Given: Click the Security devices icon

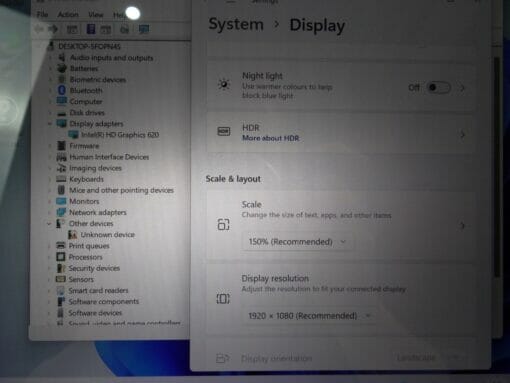Looking at the screenshot, I should click(x=61, y=268).
